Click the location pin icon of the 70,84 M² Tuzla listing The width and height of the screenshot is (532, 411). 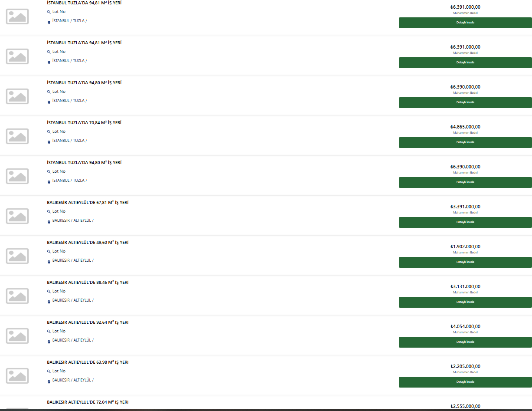pyautogui.click(x=49, y=142)
